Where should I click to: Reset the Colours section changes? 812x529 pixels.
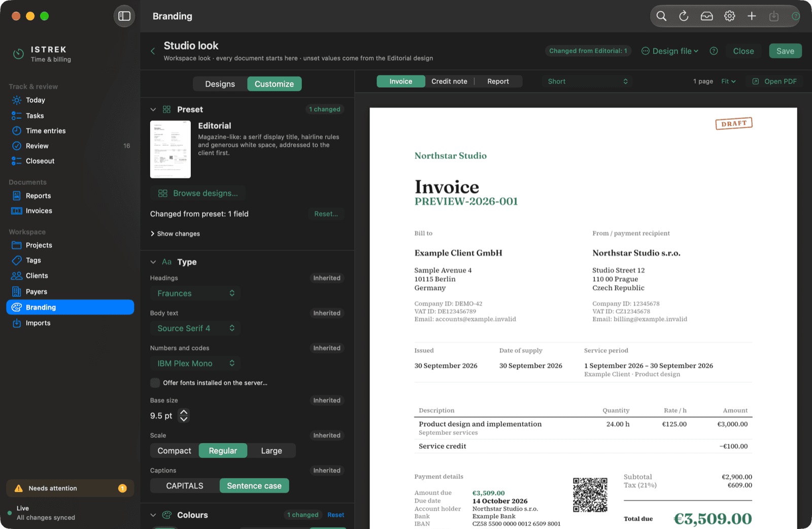[x=335, y=515]
